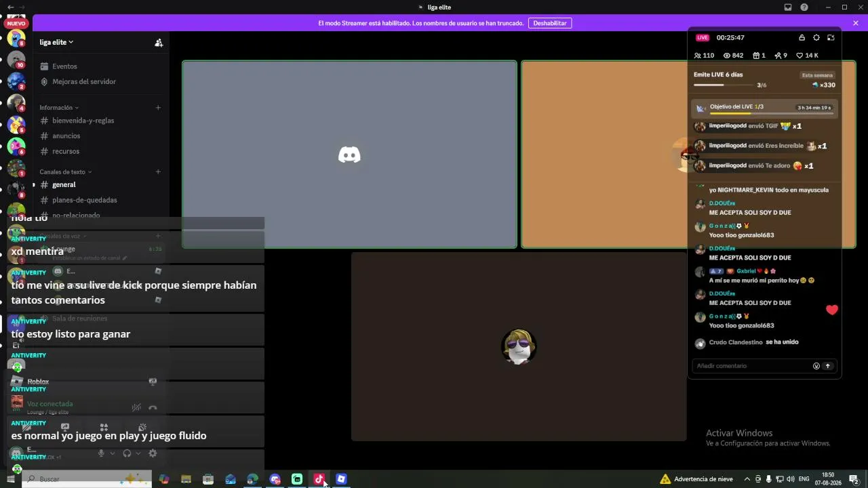Disconnect from the voice channel

click(153, 407)
